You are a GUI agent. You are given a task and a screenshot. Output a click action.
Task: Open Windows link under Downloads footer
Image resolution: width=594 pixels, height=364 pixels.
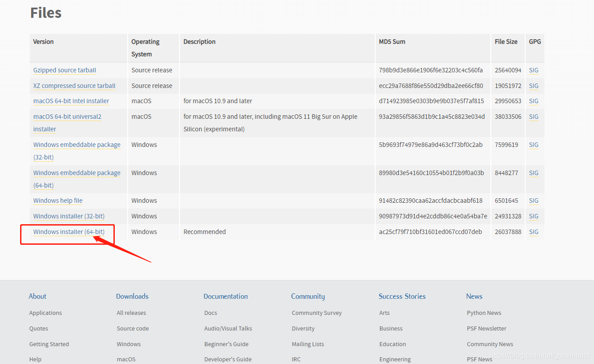coord(129,344)
